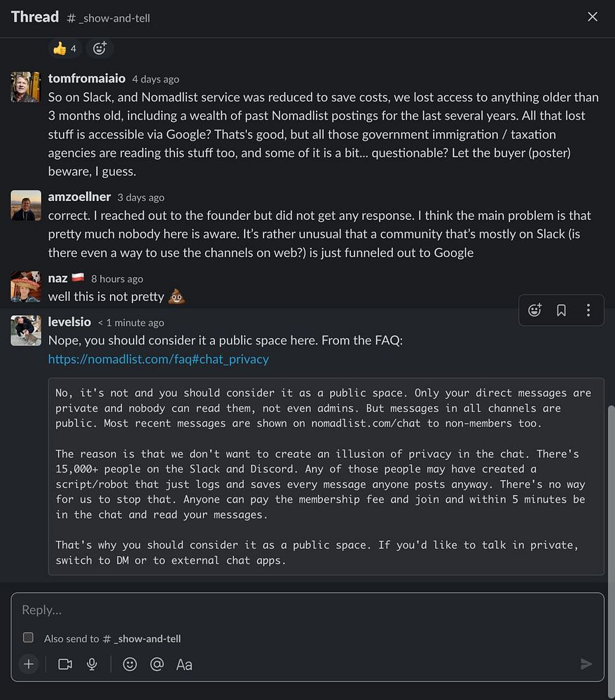615x700 pixels.
Task: Open the emoji picker in the reply composer
Action: tap(130, 664)
